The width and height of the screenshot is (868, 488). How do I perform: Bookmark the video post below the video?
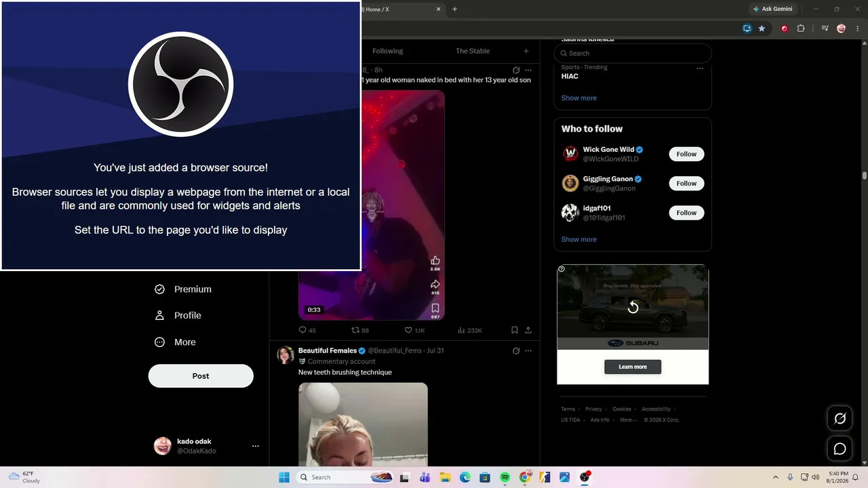[x=515, y=330]
